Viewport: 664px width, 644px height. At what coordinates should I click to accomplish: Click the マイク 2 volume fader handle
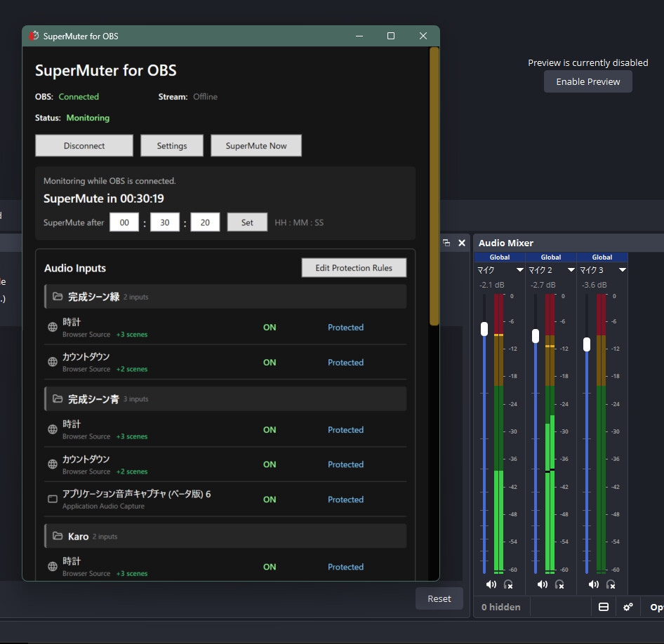pyautogui.click(x=536, y=336)
